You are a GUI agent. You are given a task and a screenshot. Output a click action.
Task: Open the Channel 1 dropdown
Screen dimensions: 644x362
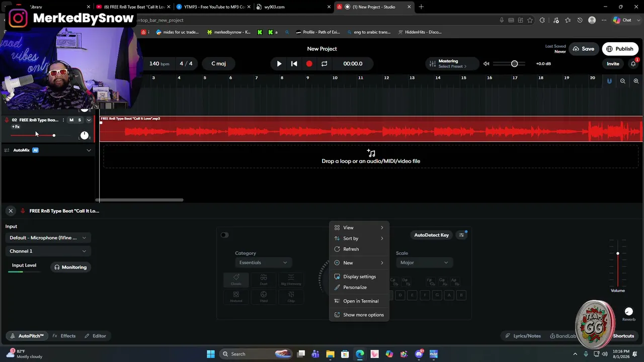48,251
